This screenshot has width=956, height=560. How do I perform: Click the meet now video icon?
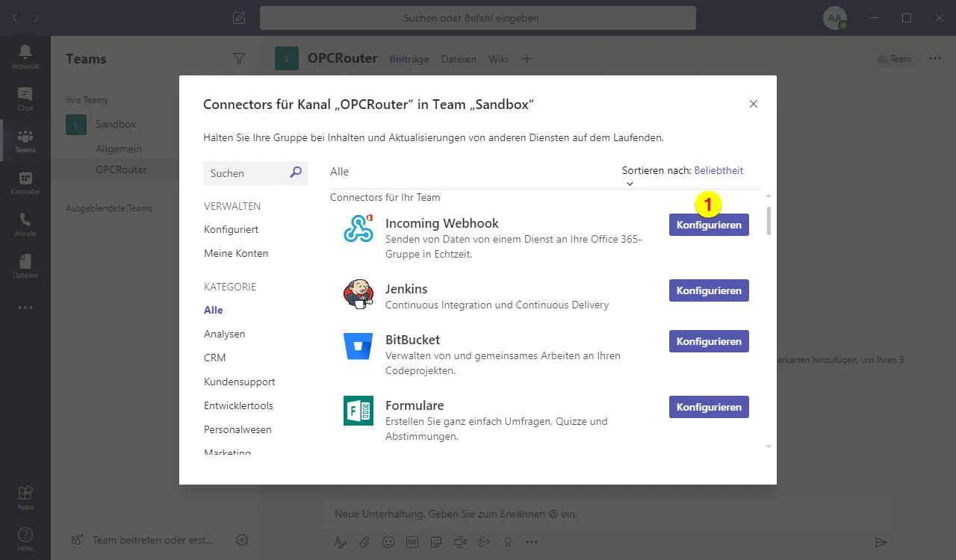[460, 542]
